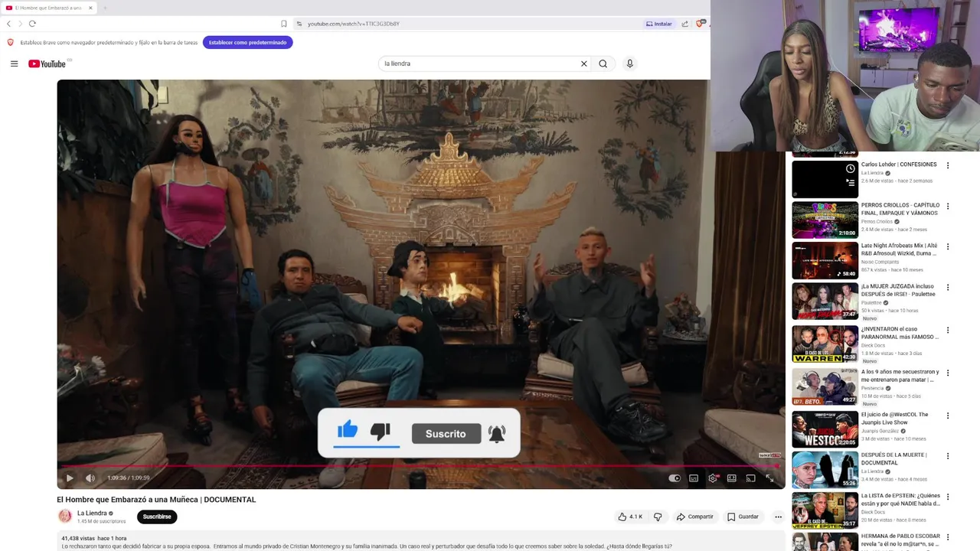The height and width of the screenshot is (551, 980).
Task: Open options for A los 9 años video
Action: (948, 373)
